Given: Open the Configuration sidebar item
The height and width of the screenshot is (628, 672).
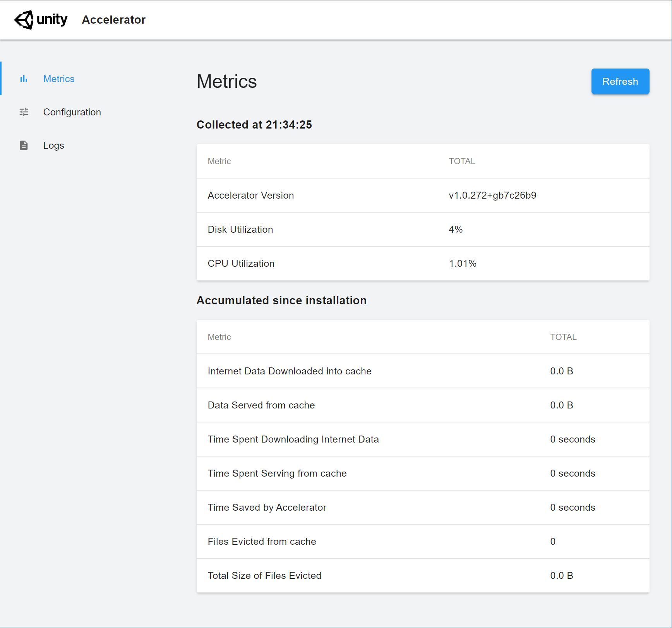Looking at the screenshot, I should (x=72, y=112).
